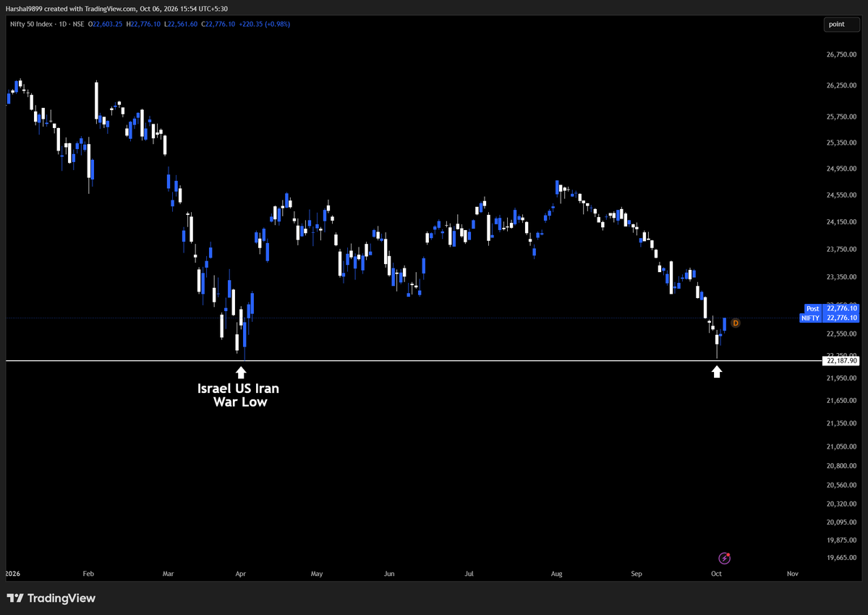Click the 19,665.00 price axis label
Screen dimensions: 868x615
[x=842, y=559]
